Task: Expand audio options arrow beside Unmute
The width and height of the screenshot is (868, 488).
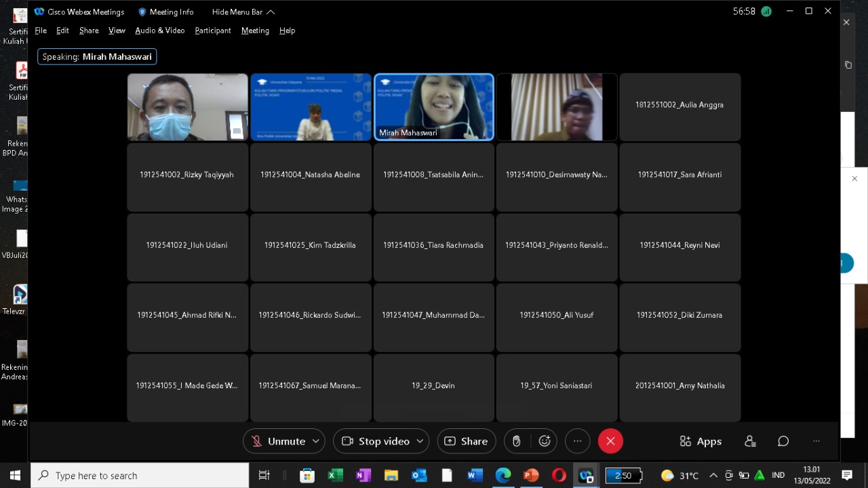Action: coord(315,441)
